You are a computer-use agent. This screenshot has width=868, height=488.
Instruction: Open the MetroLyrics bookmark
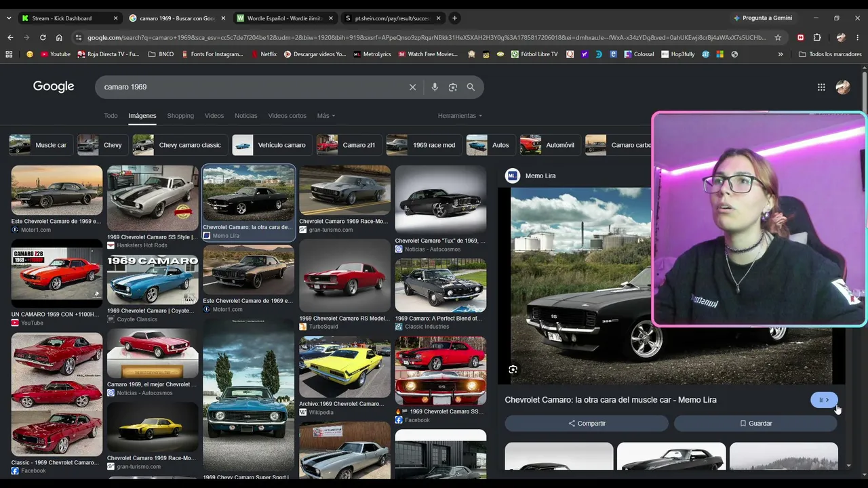point(372,54)
